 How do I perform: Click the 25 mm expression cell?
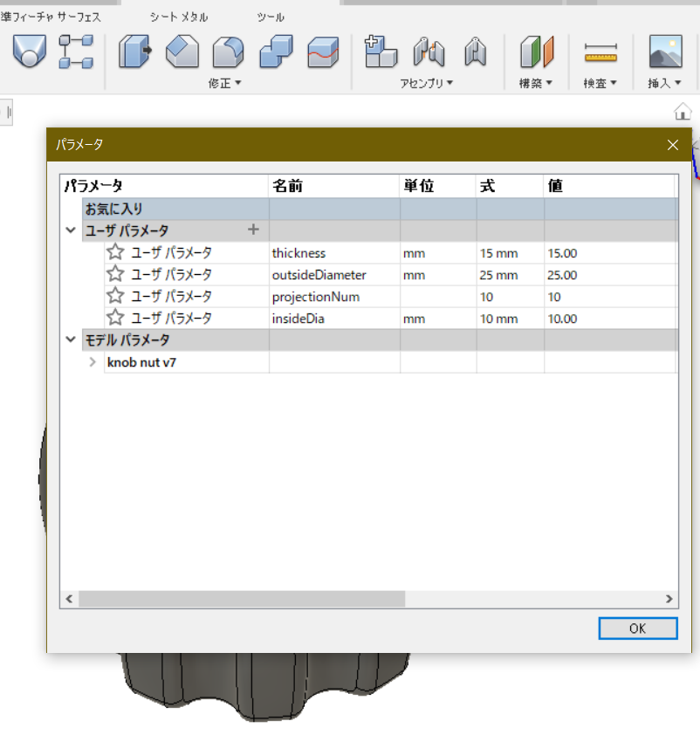[x=511, y=275]
